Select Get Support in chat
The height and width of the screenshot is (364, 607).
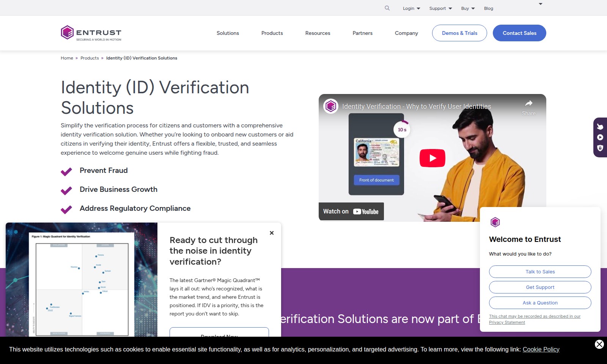(x=540, y=287)
